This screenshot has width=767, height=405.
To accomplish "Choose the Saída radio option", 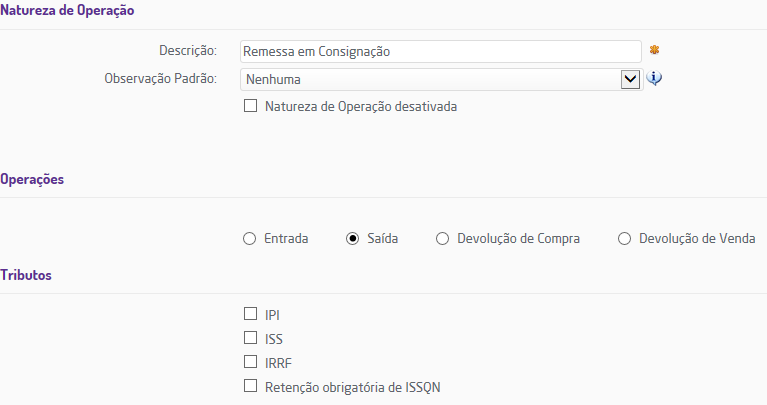I will [x=352, y=239].
